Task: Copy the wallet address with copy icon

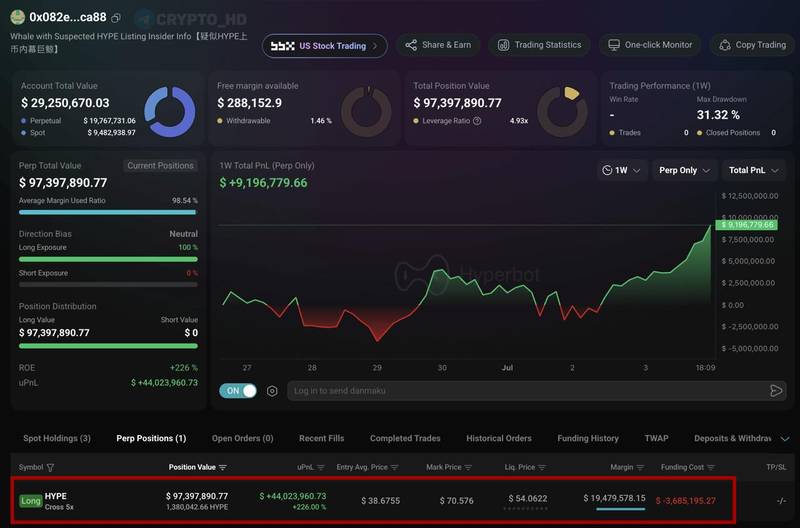Action: click(x=116, y=18)
